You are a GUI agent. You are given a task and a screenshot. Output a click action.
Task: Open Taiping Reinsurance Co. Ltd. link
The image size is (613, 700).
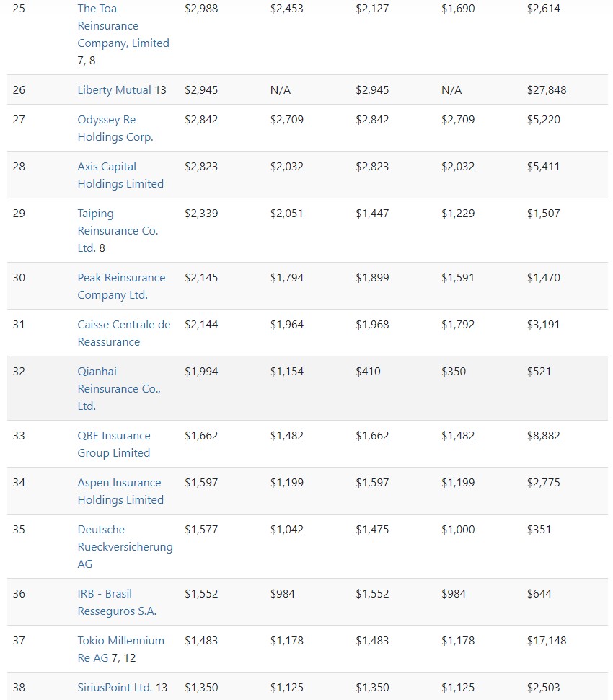pos(118,231)
